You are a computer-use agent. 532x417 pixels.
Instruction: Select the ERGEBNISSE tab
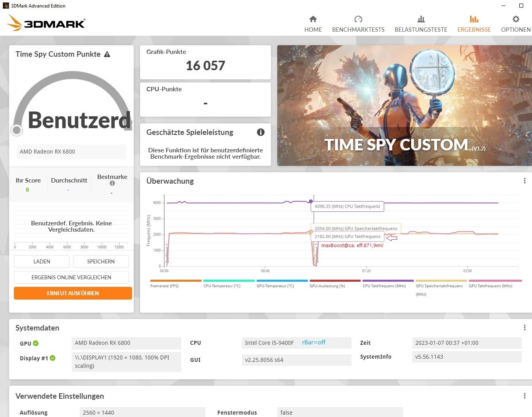(x=474, y=24)
